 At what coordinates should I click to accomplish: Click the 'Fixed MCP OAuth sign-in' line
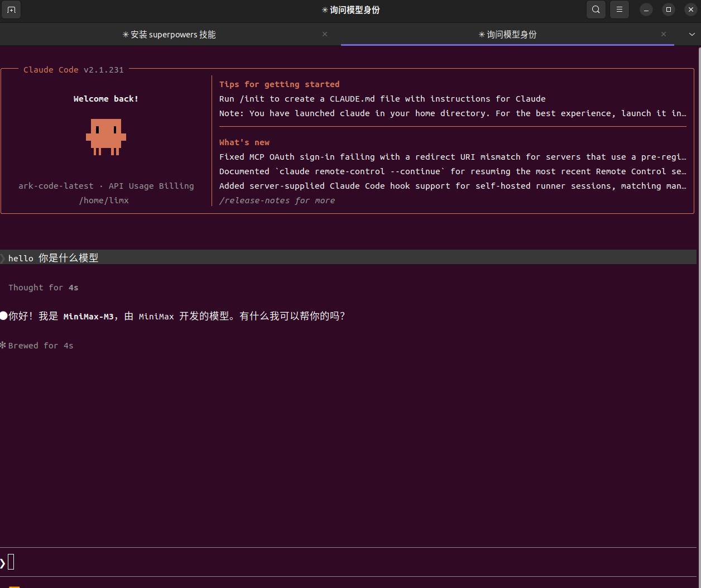[x=453, y=157]
